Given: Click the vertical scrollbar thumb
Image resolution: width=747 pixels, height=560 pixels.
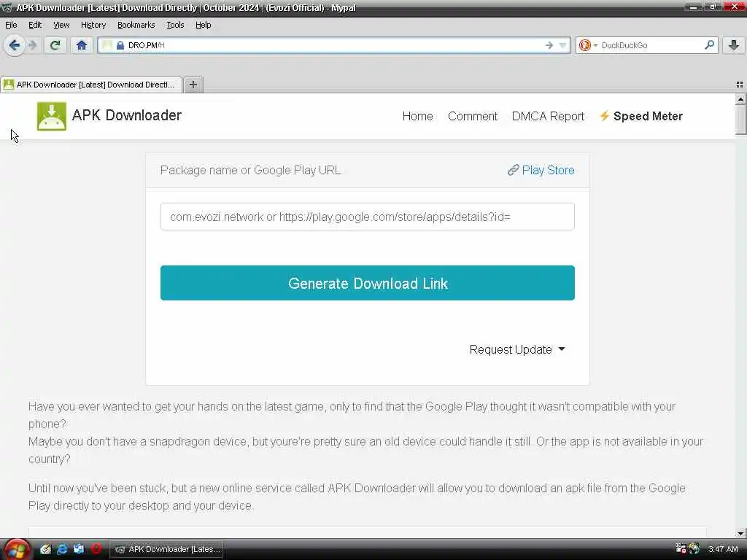Looking at the screenshot, I should point(740,120).
